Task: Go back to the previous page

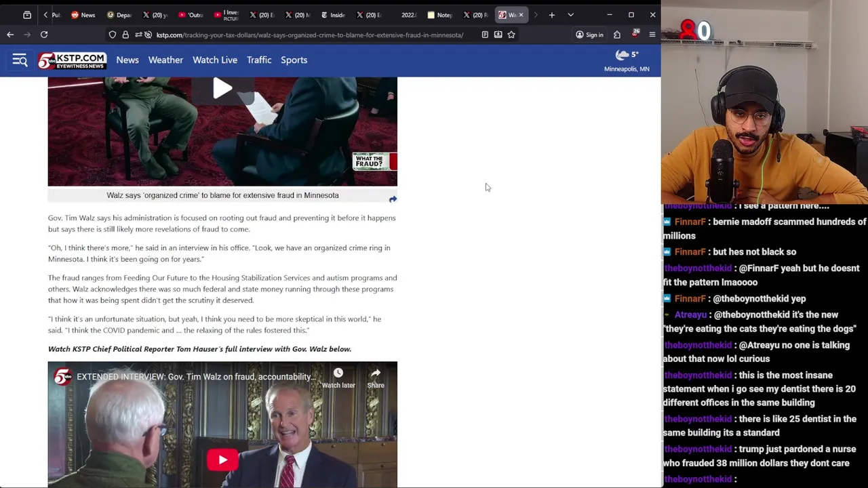Action: 10,35
